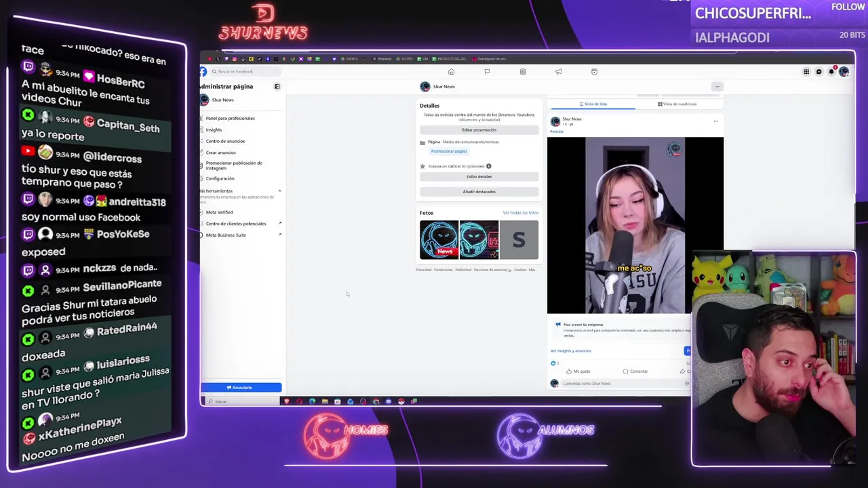Open the Pages flag icon in top navigation
The image size is (868, 488).
click(x=487, y=71)
